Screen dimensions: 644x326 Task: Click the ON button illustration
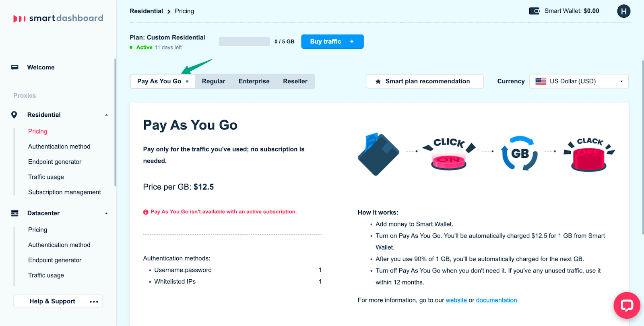448,160
